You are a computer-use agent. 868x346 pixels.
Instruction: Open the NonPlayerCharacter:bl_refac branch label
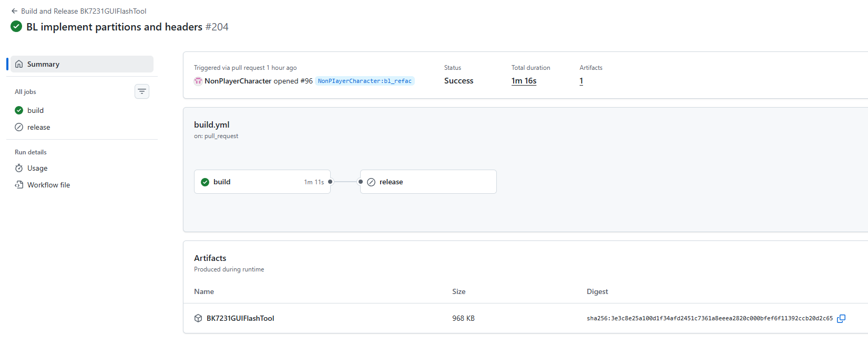(x=365, y=81)
